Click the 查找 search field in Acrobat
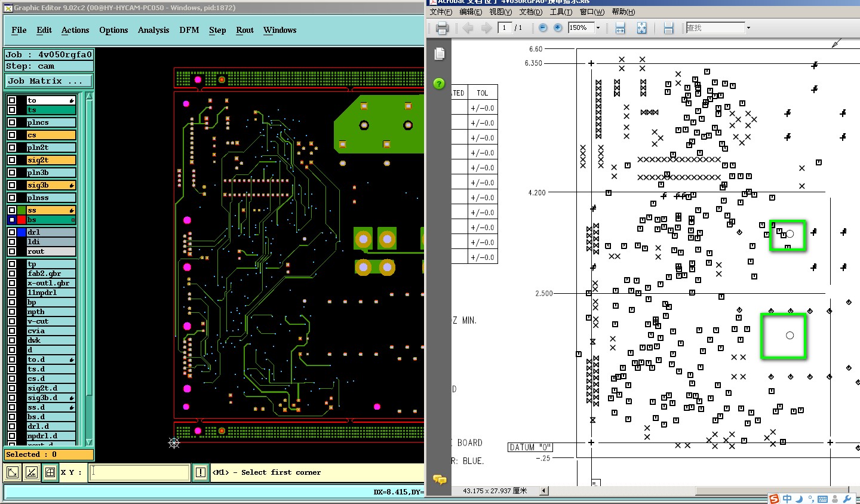 click(715, 27)
